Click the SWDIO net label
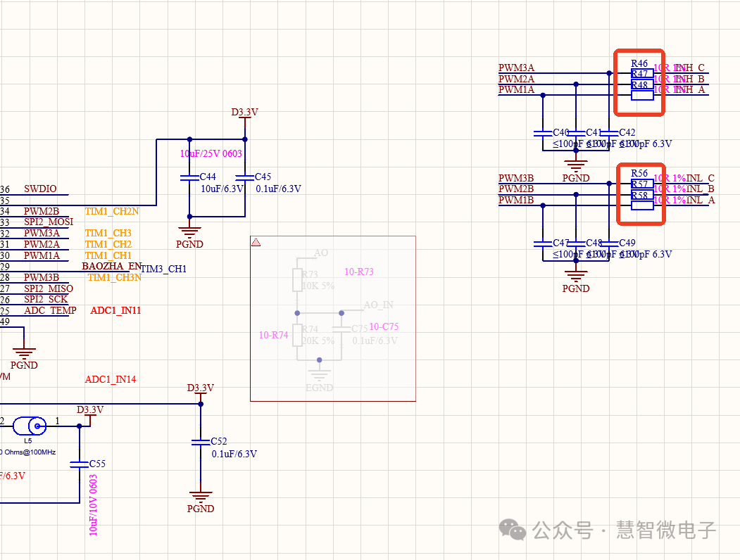 tap(40, 189)
